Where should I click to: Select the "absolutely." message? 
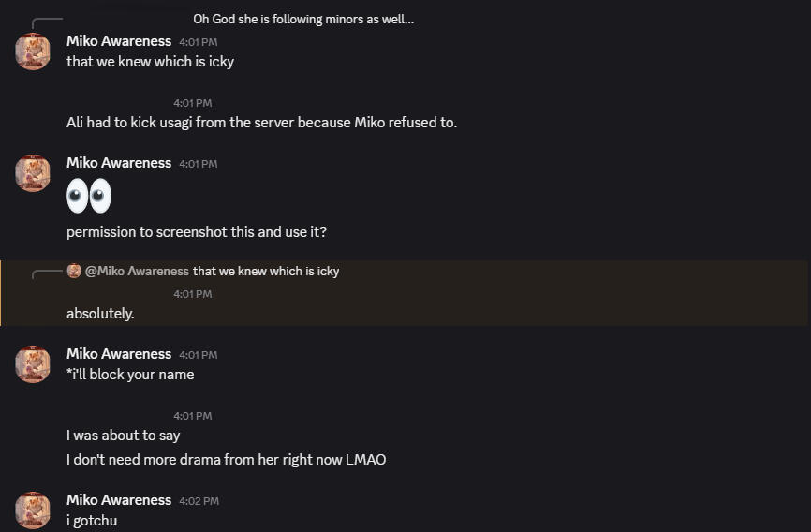(100, 314)
